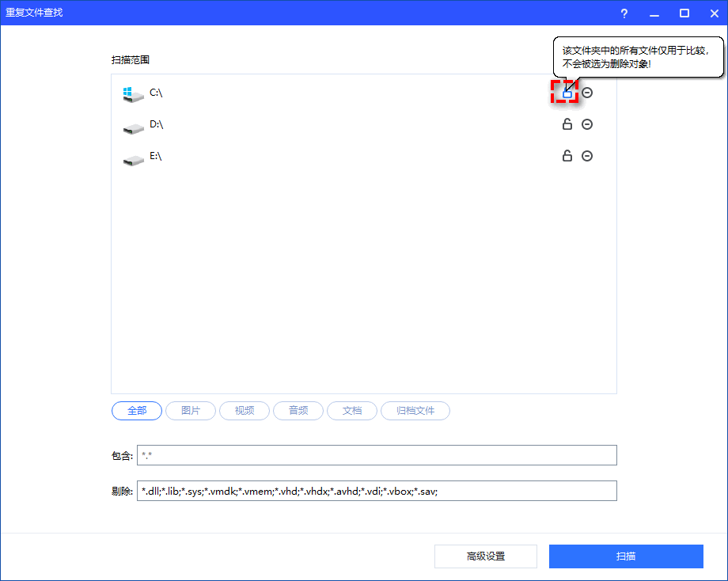The height and width of the screenshot is (581, 728).
Task: Select the 全部 filter
Action: click(x=136, y=410)
